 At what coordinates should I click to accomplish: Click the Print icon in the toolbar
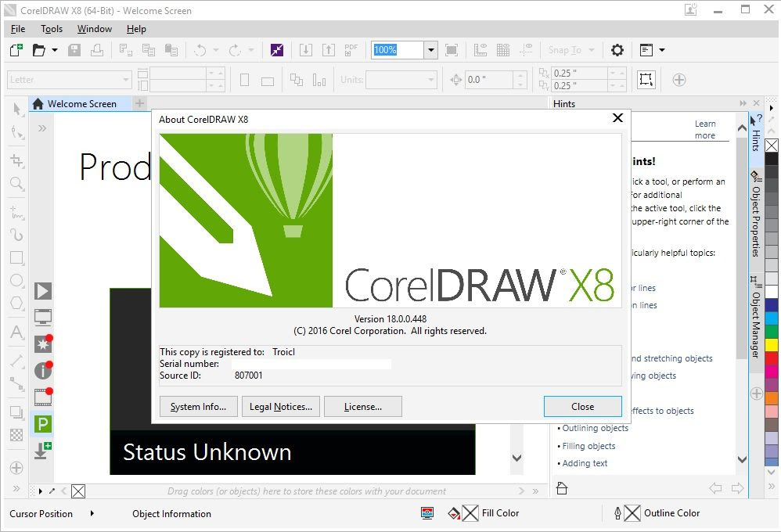[x=96, y=50]
